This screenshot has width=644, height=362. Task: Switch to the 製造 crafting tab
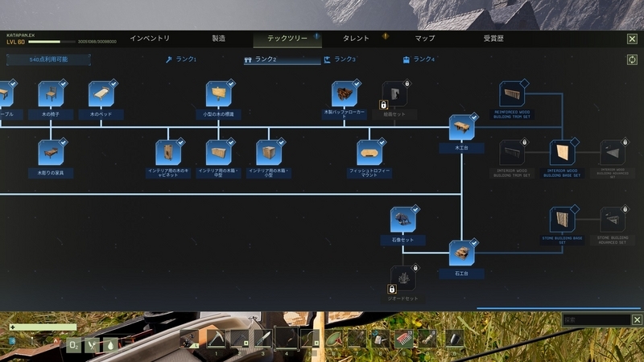(218, 38)
